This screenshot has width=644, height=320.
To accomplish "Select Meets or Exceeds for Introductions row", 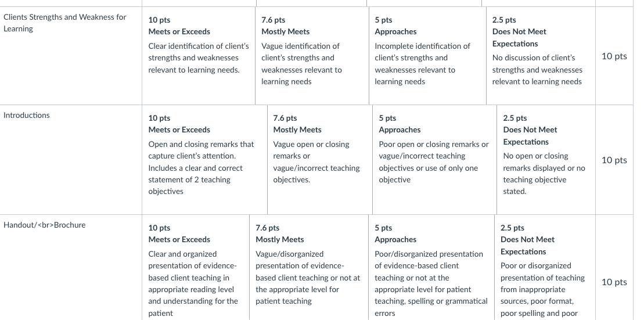I will click(205, 160).
